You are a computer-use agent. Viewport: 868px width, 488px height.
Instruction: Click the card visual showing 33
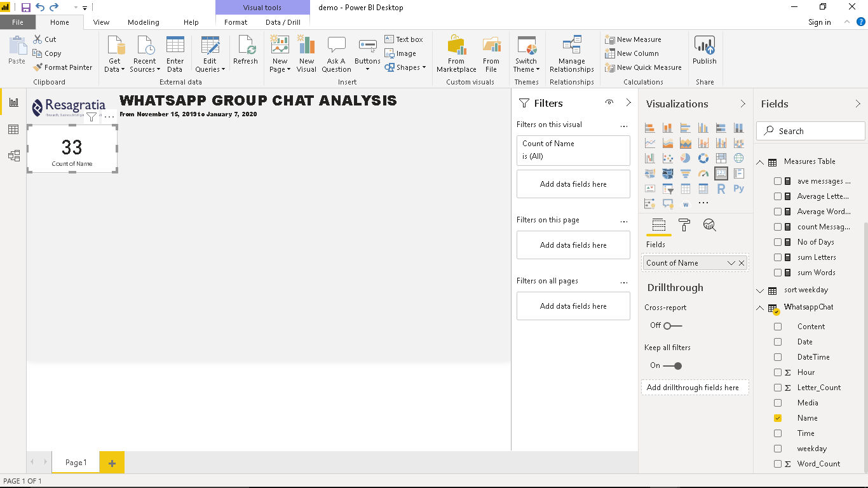72,149
